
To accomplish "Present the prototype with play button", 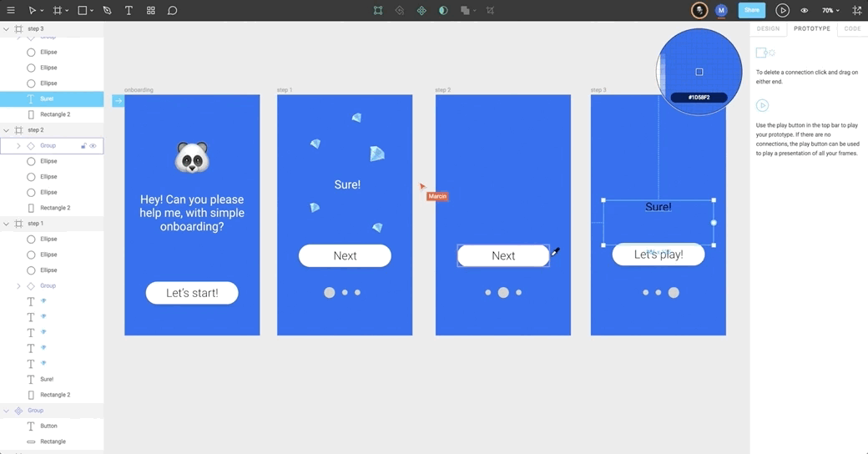I will point(782,11).
